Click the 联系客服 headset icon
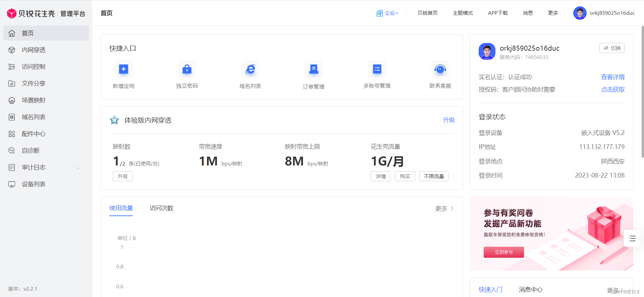The width and height of the screenshot is (644, 297). (x=440, y=69)
